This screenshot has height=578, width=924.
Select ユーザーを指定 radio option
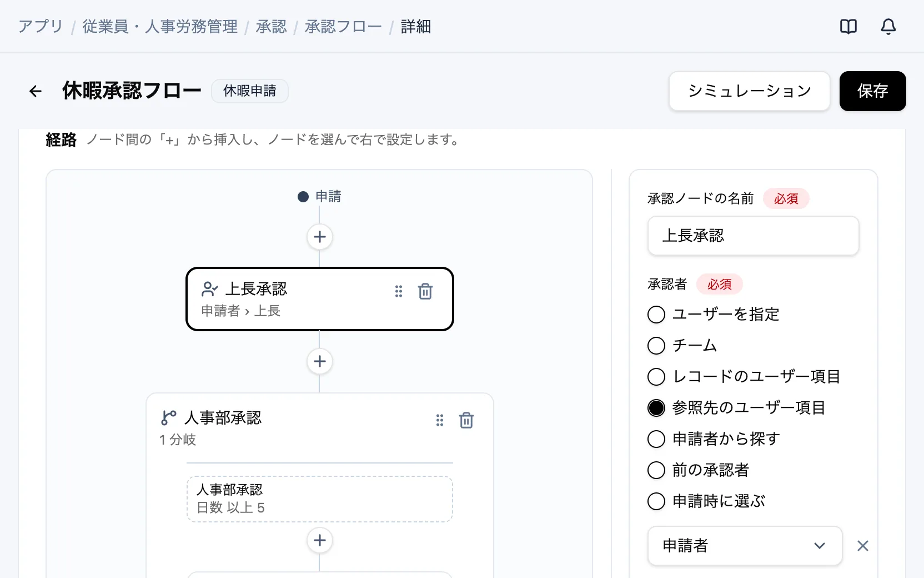click(656, 315)
